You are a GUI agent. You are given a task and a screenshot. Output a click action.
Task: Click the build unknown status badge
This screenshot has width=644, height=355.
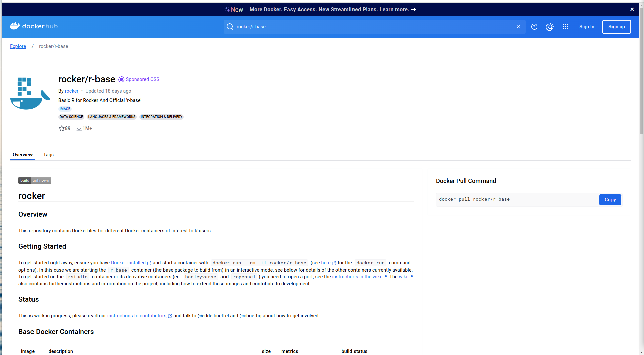[35, 180]
